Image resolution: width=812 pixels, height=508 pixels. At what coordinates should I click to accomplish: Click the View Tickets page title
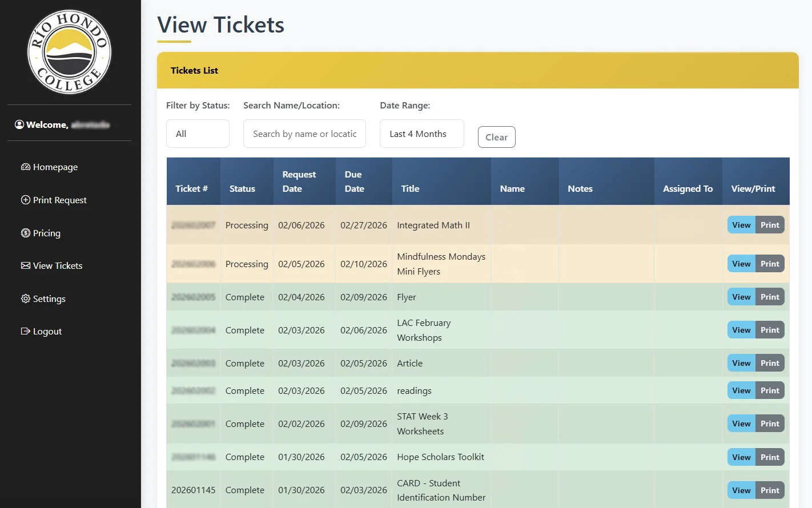pyautogui.click(x=220, y=25)
